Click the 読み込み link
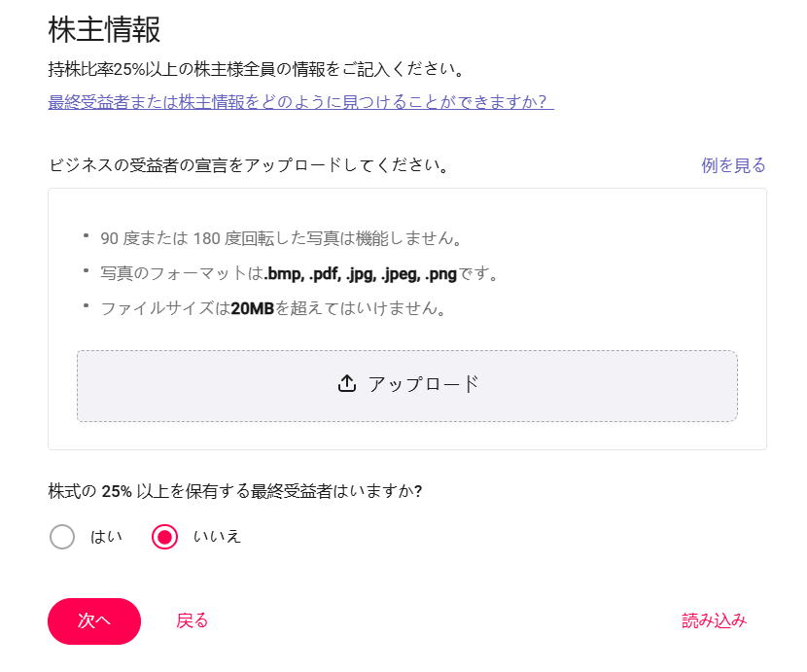 tap(714, 621)
